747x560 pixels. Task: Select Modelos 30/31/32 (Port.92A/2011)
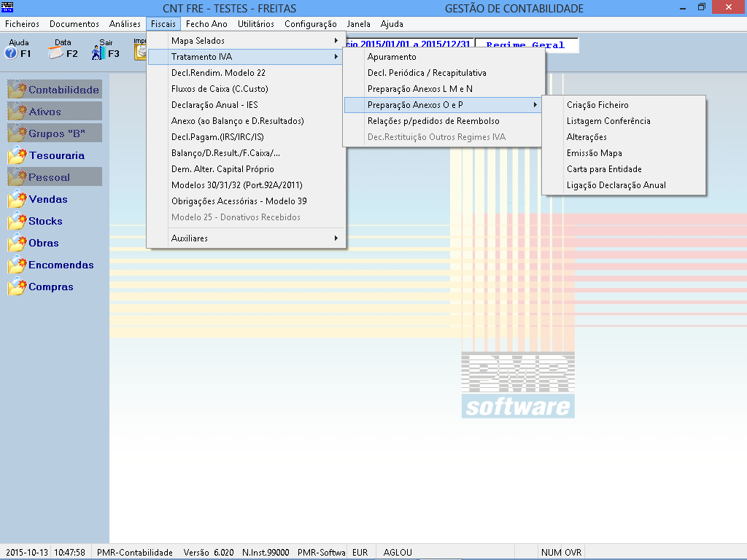point(245,185)
